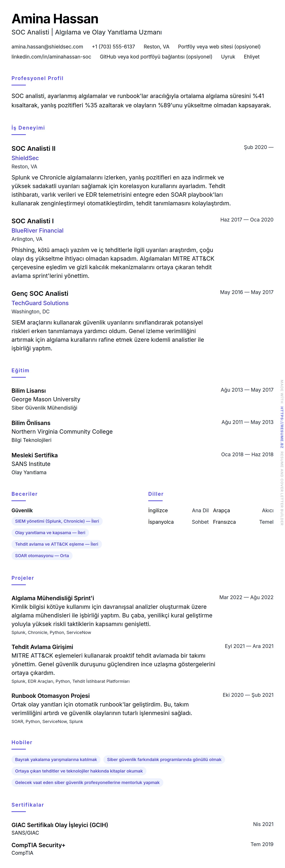
Task: Click the Profesyonel Profil section heading
Action: [x=37, y=78]
